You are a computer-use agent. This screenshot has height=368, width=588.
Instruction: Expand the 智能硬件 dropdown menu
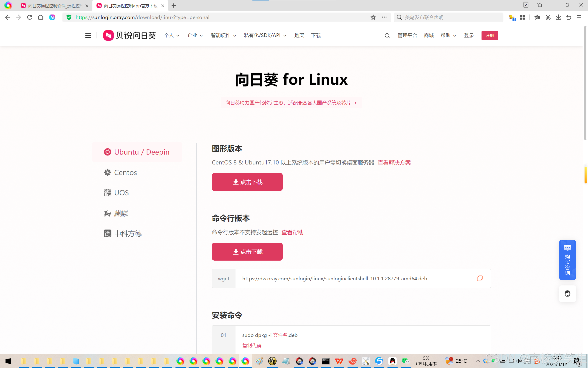(223, 35)
